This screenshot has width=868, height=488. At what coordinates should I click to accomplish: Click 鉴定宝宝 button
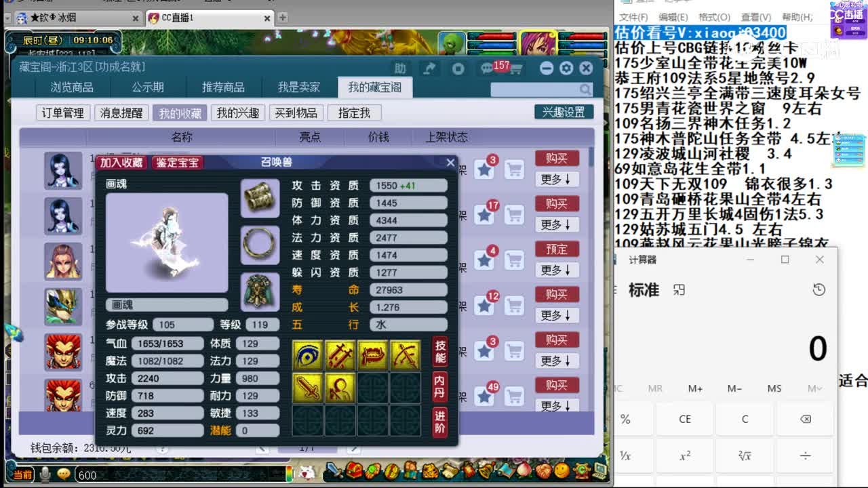tap(178, 162)
